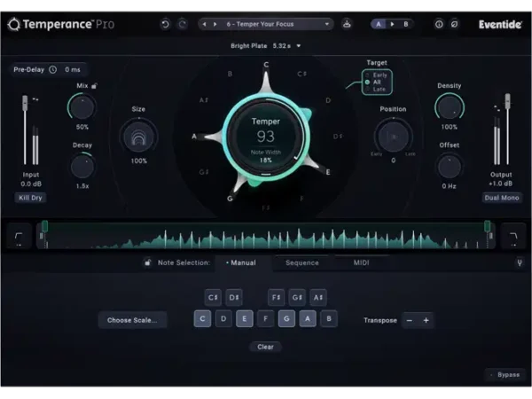Click the Temper 93 center dial
This screenshot has height=399, width=532.
pos(266,137)
